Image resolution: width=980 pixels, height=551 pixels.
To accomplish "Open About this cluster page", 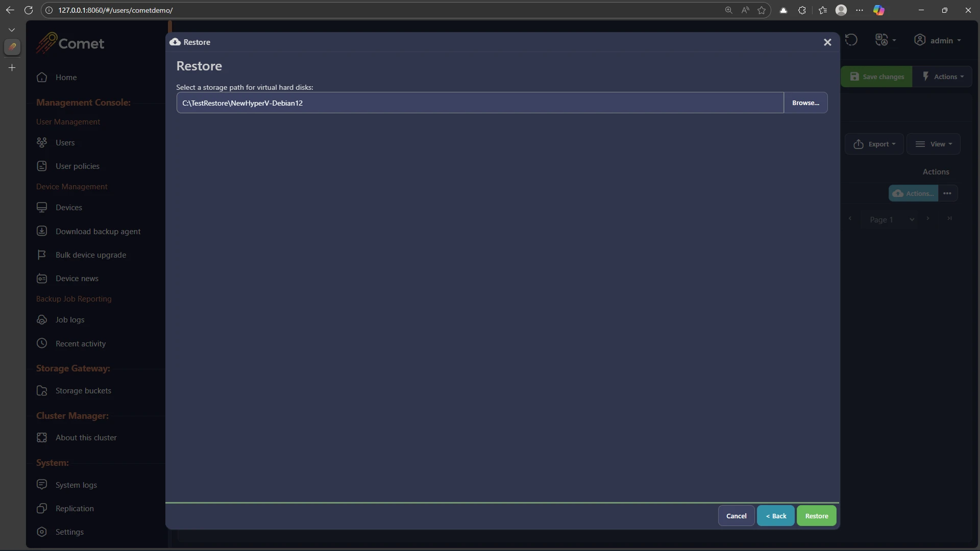I will 86,437.
